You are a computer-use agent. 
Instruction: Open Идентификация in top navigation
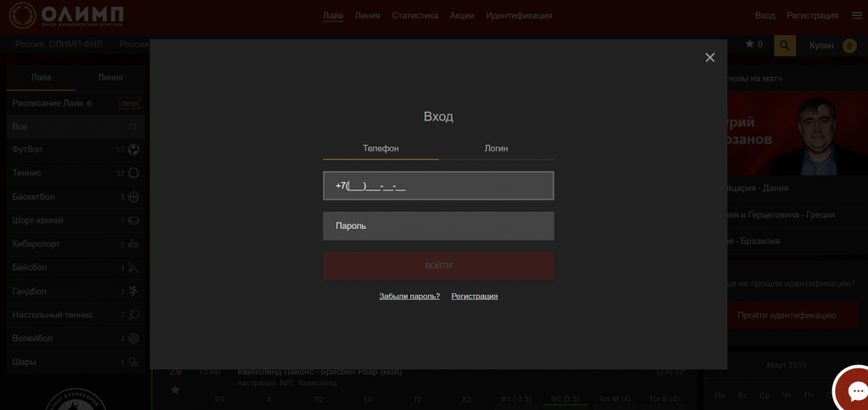(519, 15)
